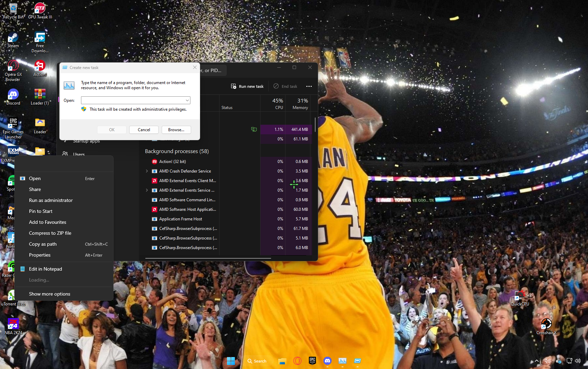The width and height of the screenshot is (588, 369).
Task: Select the NBA 2K24 desktop shortcut
Action: [x=13, y=326]
